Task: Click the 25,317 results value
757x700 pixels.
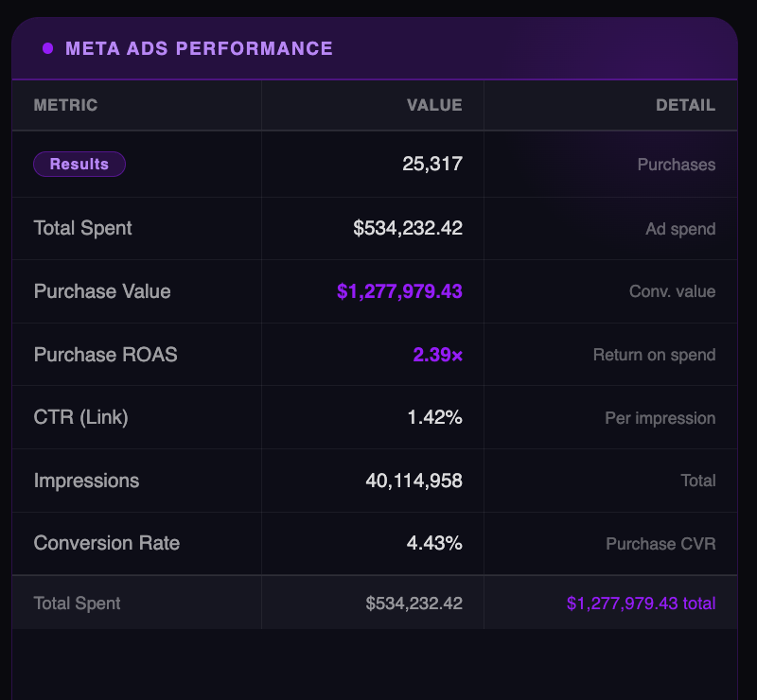Action: [431, 165]
